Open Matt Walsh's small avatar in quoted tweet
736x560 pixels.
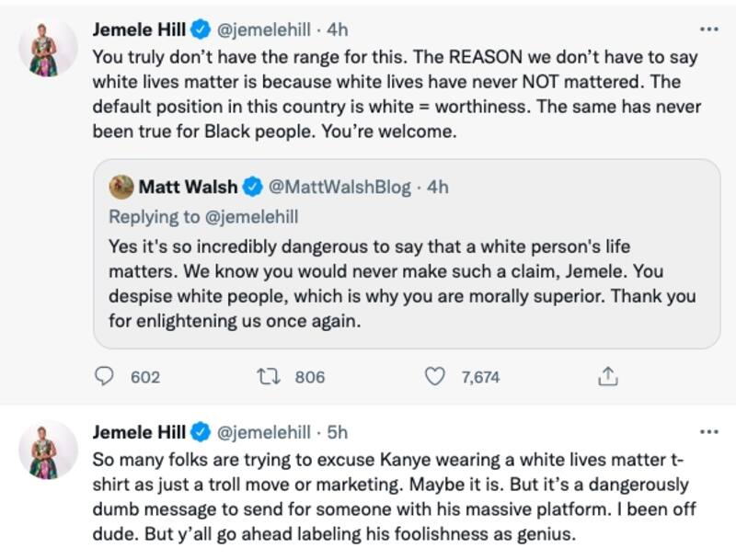(121, 187)
